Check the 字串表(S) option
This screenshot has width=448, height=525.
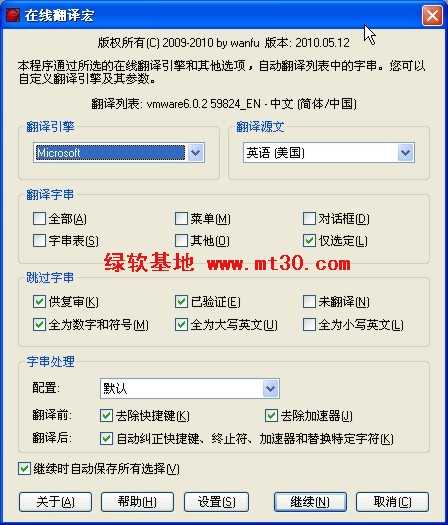40,240
